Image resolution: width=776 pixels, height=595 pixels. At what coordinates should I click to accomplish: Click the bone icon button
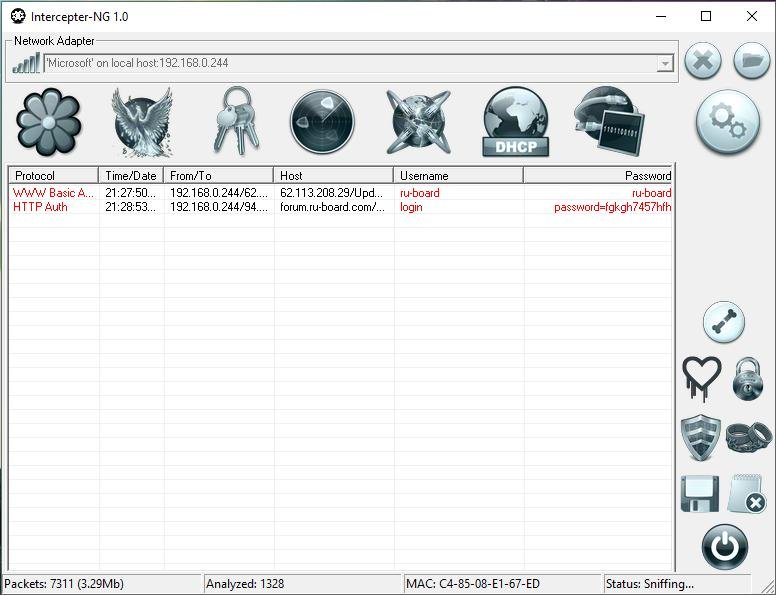point(724,322)
